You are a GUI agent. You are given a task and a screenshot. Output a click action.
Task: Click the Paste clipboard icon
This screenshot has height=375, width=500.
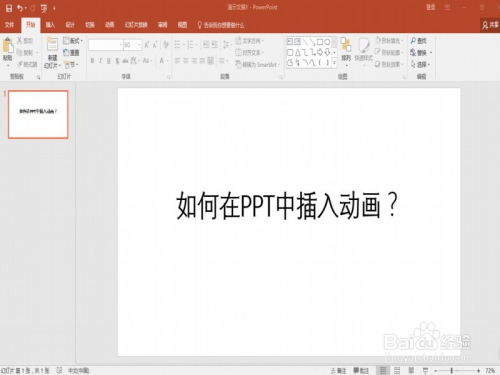pyautogui.click(x=8, y=46)
